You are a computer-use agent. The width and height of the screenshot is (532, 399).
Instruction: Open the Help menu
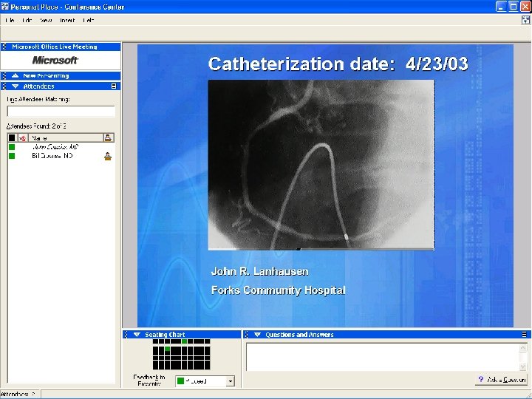click(88, 21)
